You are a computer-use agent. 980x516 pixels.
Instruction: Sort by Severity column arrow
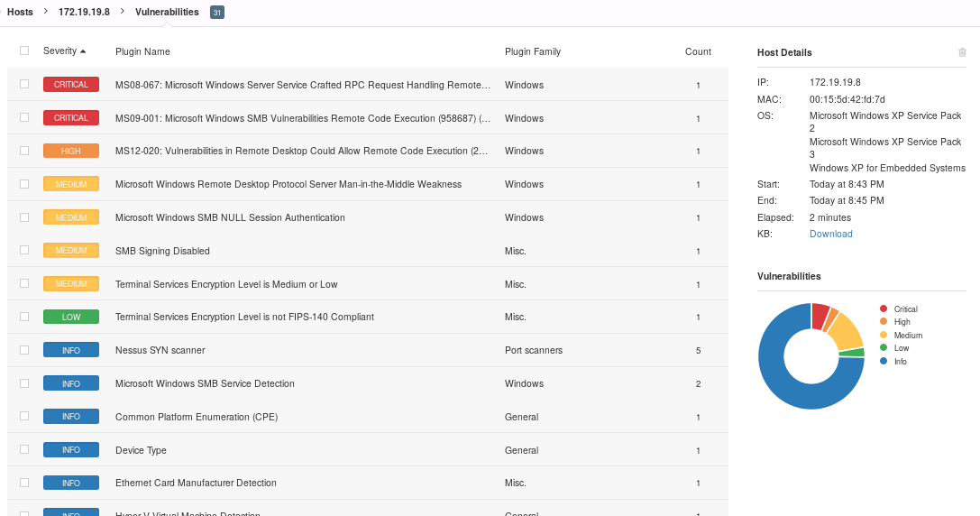pos(83,51)
